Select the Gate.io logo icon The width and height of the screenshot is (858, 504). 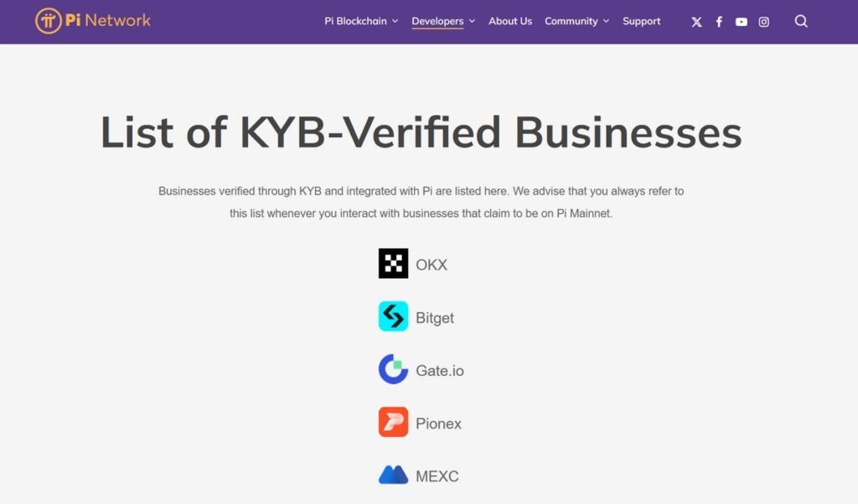pos(394,369)
